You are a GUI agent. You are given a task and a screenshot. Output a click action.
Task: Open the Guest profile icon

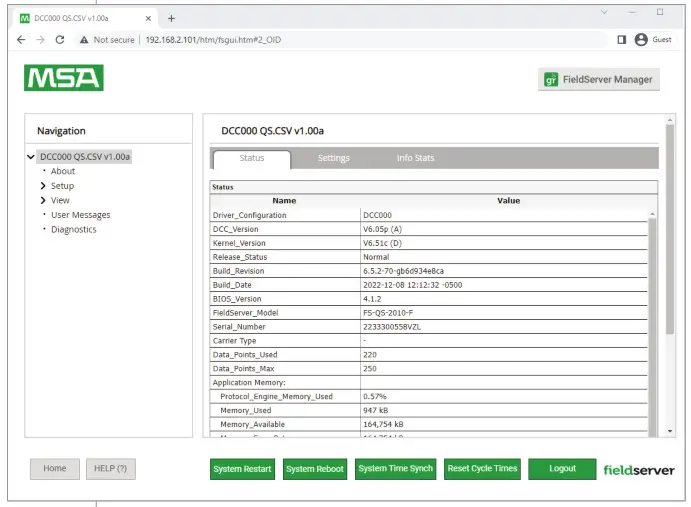click(641, 39)
